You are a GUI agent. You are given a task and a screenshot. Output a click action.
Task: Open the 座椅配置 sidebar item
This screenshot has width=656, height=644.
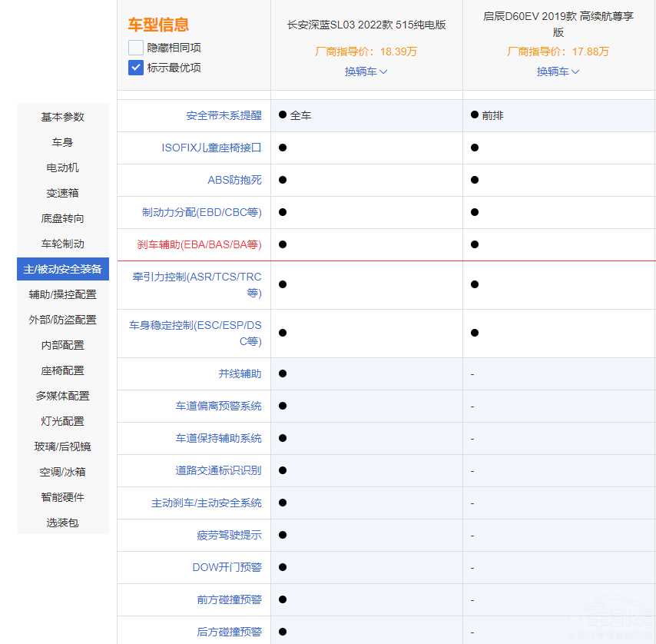click(63, 370)
